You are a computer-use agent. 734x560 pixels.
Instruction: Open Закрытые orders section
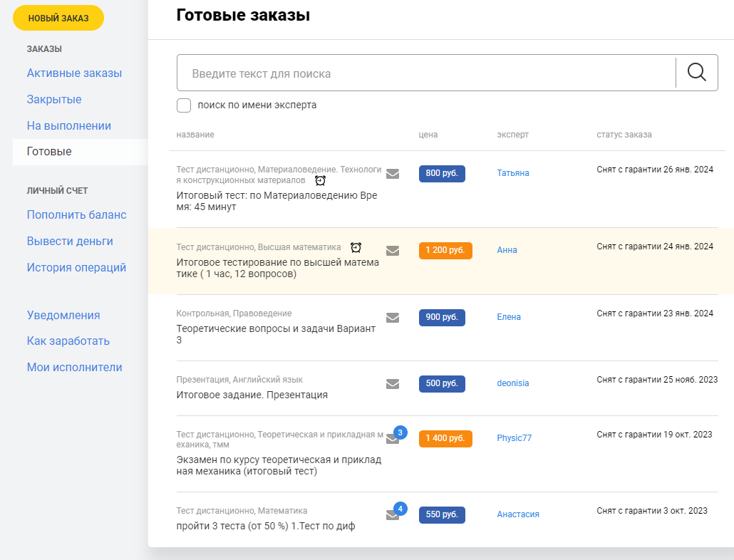point(54,99)
